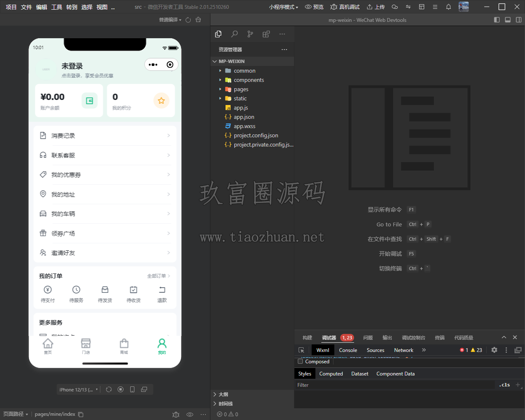Viewport: 525px width, 420px height.
Task: Click the element inspector picker icon
Action: [x=301, y=350]
